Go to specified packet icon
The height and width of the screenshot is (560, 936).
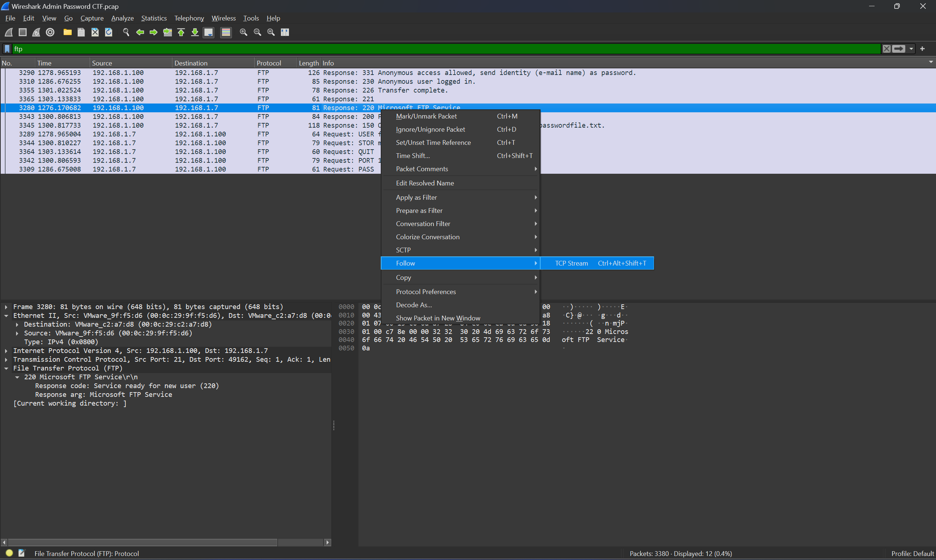click(168, 33)
